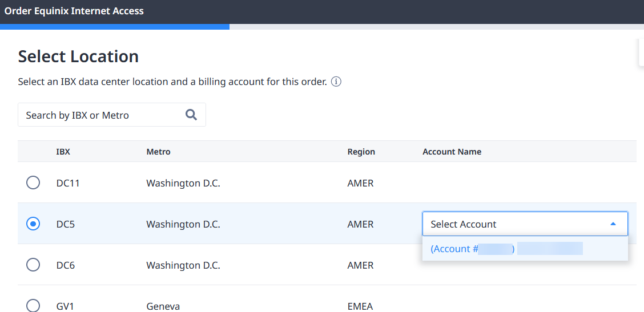Click AMER in the DC5 row
The height and width of the screenshot is (312, 644).
tap(361, 224)
